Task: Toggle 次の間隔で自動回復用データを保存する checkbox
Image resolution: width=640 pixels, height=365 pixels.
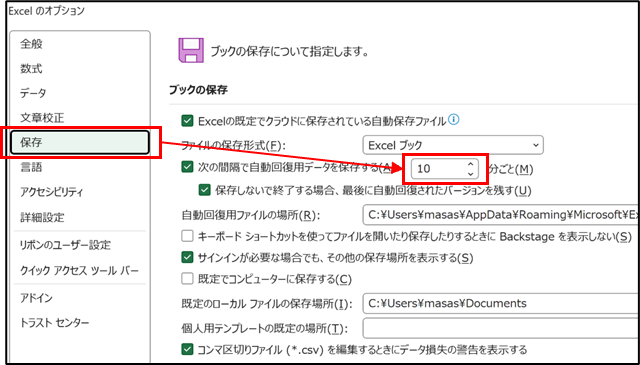Action: [x=187, y=167]
